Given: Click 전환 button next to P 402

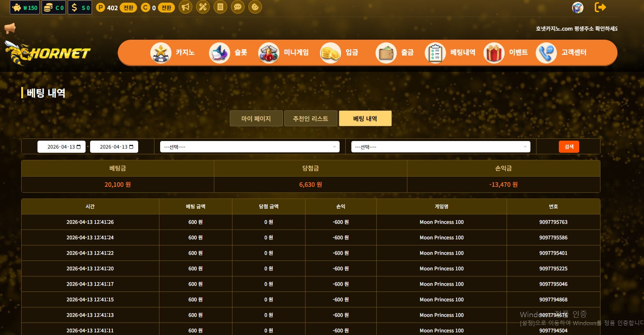Looking at the screenshot, I should (x=128, y=8).
